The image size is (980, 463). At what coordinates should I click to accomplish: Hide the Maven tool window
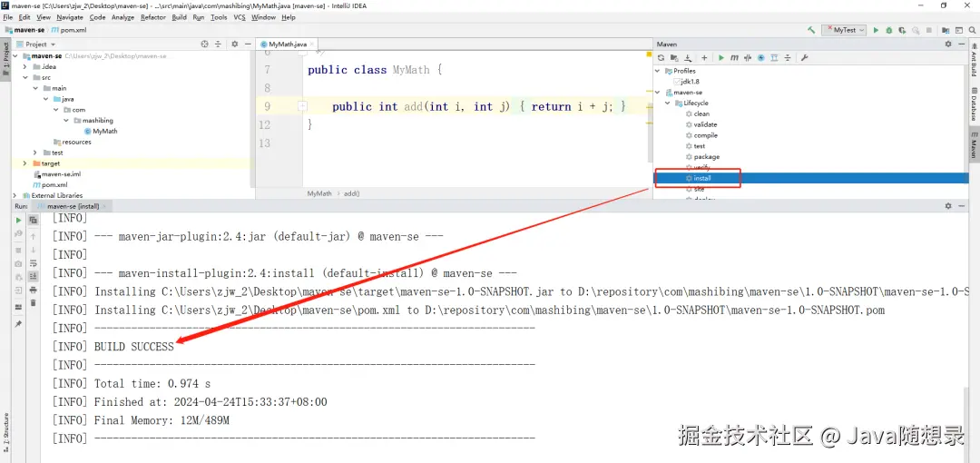(x=961, y=44)
